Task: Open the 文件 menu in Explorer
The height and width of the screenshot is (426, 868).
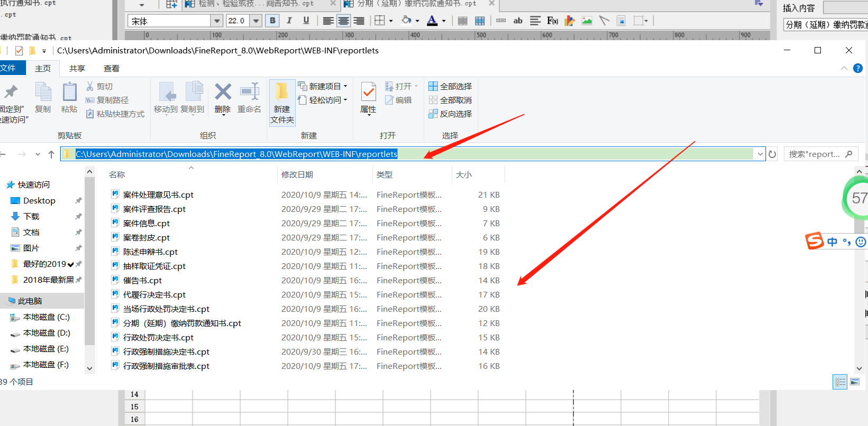Action: pos(9,68)
